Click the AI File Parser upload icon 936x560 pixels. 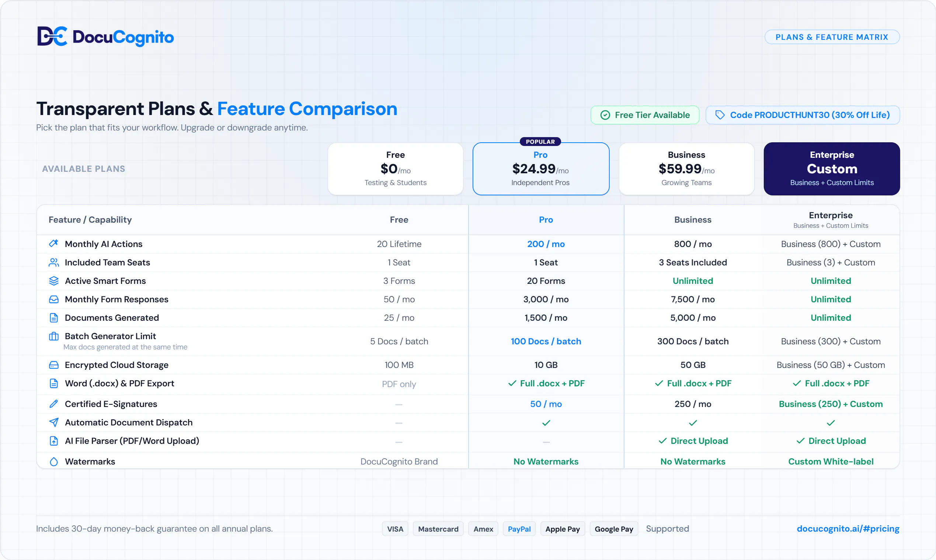(x=53, y=441)
